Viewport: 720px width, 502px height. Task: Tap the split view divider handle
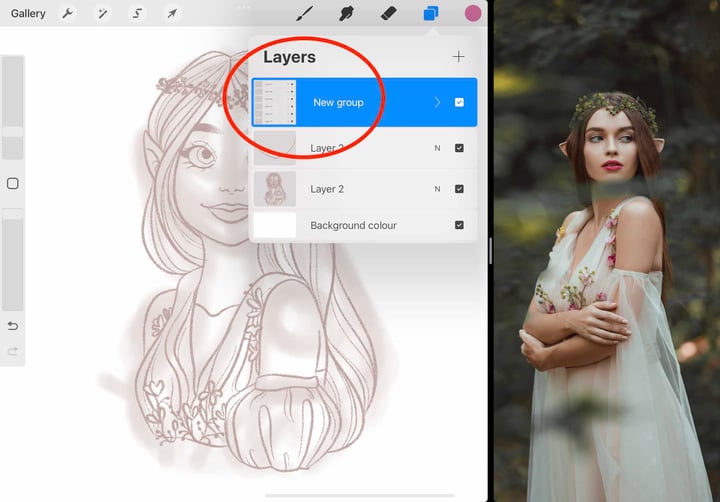[x=490, y=251]
